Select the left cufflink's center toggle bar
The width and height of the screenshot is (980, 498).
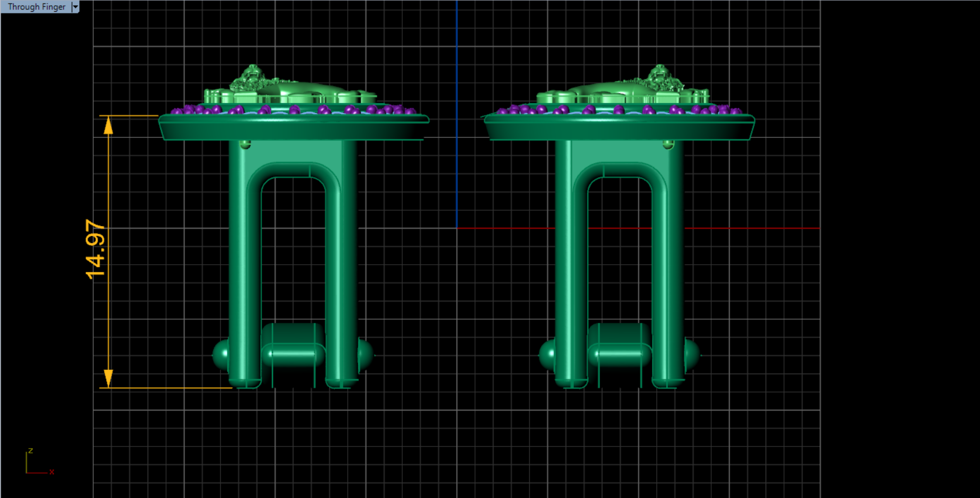292,353
